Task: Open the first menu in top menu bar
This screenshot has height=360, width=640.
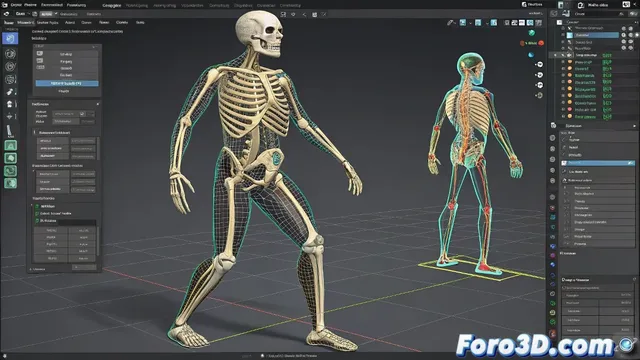Action: 16,5
